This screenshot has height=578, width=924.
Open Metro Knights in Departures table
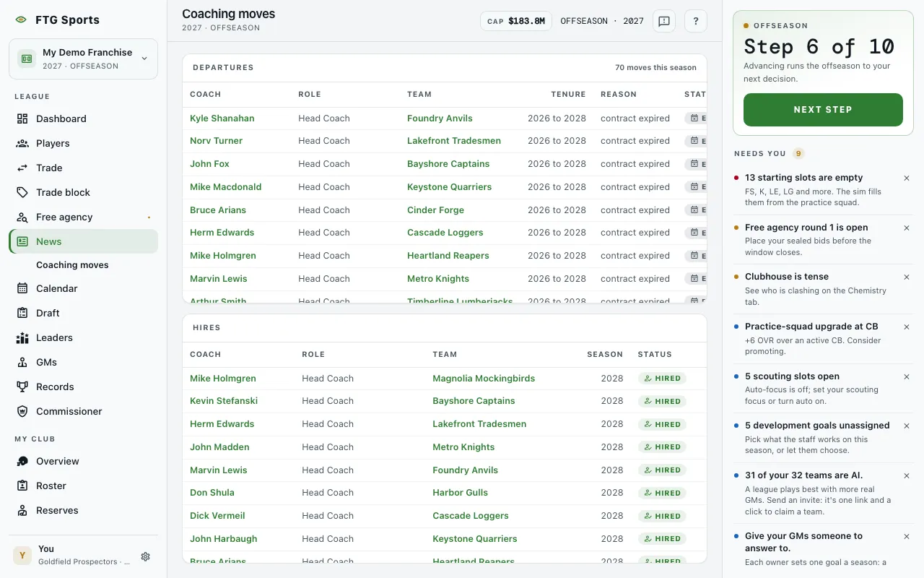(438, 279)
